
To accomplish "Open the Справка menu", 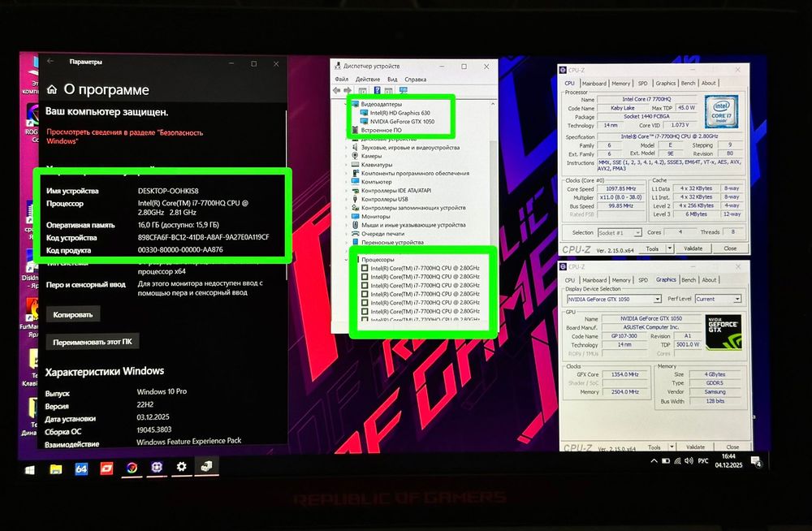I will click(415, 80).
